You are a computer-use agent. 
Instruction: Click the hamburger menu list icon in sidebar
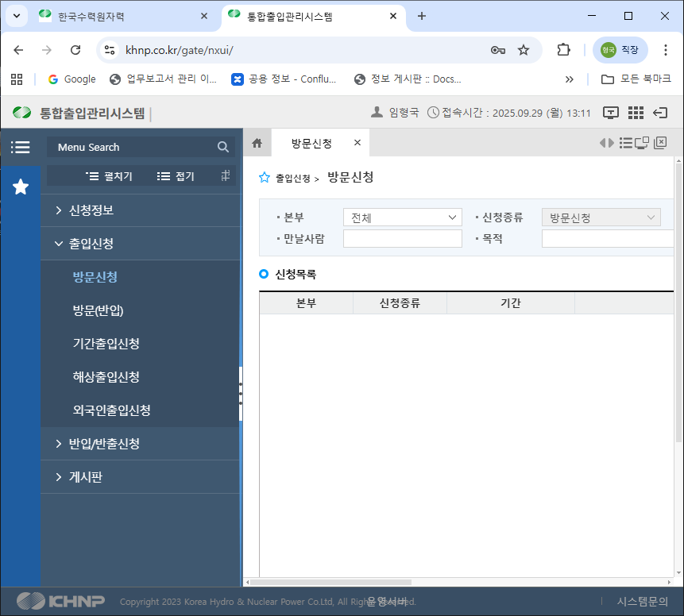(x=20, y=147)
